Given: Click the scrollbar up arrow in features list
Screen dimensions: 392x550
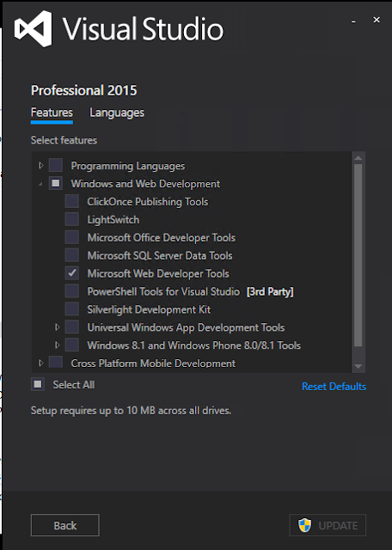Looking at the screenshot, I should 358,158.
